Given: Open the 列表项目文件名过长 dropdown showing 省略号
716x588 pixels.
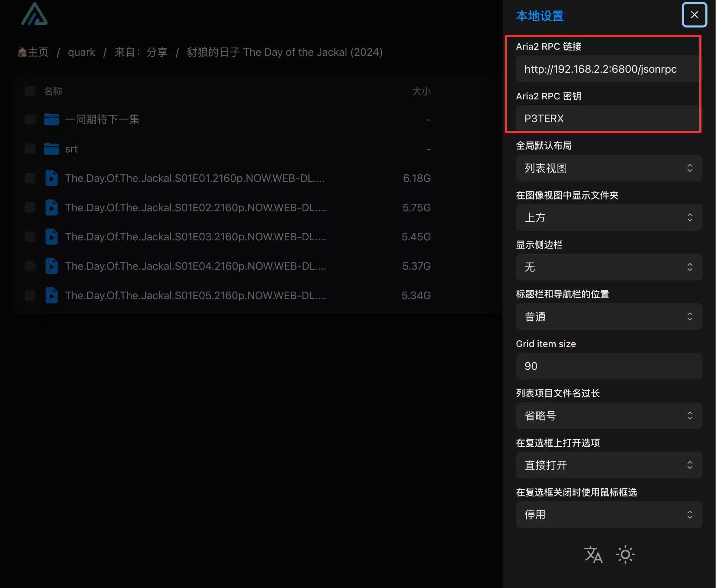Looking at the screenshot, I should tap(609, 416).
